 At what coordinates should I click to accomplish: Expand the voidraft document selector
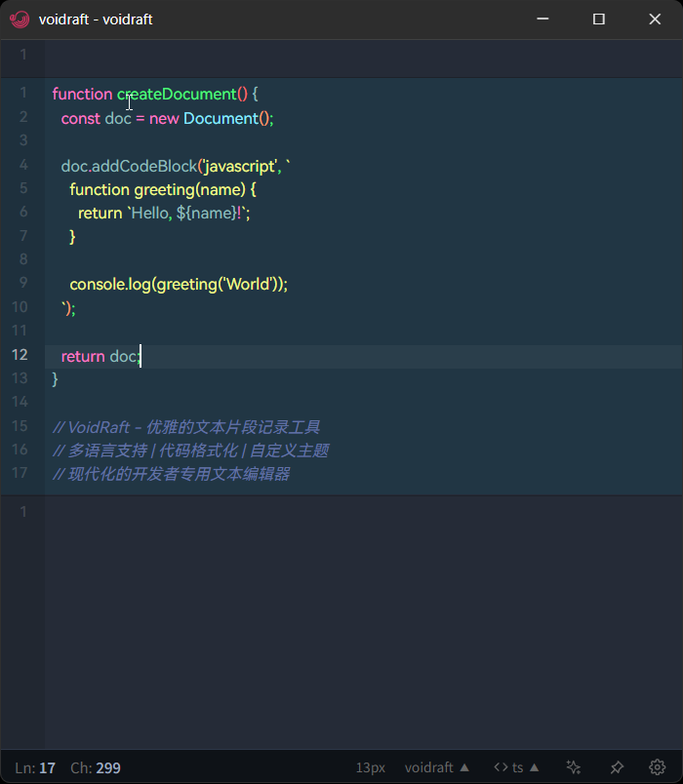pos(437,767)
